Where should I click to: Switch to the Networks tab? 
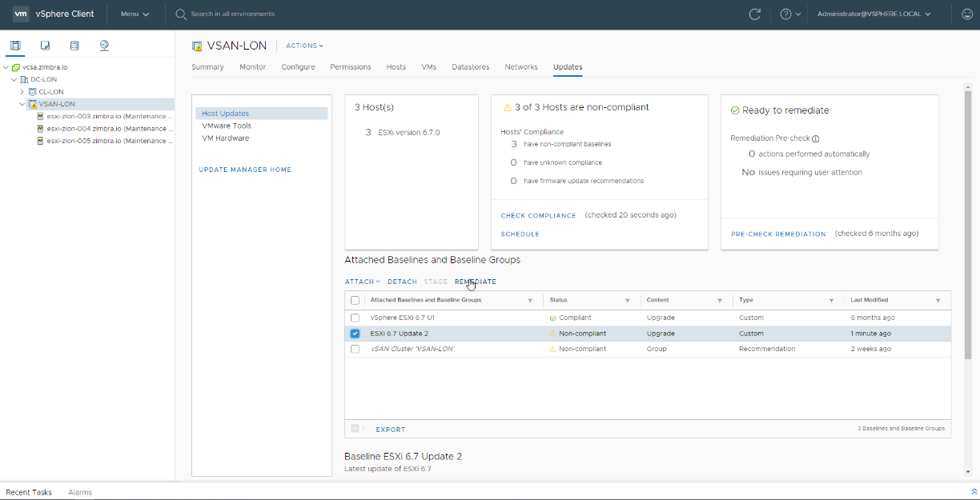click(521, 67)
